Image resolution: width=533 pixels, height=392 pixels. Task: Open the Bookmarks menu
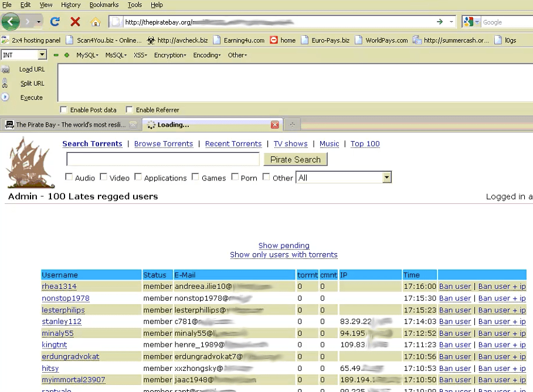pos(103,5)
